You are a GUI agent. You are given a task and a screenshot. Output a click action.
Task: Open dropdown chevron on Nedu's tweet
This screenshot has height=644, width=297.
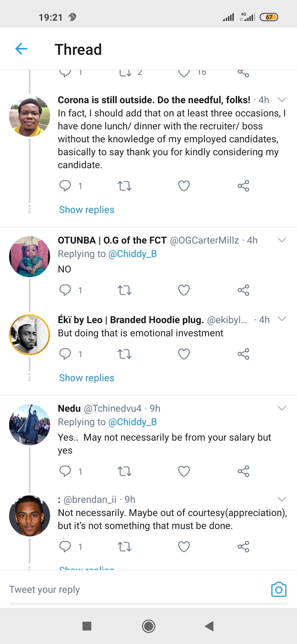(x=282, y=408)
